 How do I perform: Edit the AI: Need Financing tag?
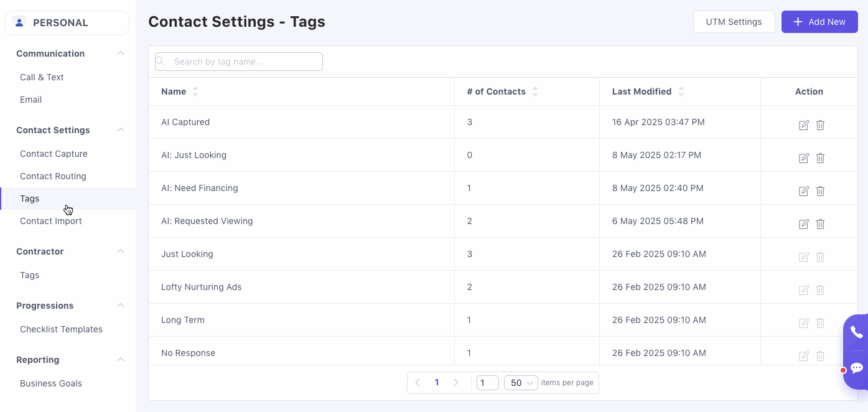pos(803,191)
